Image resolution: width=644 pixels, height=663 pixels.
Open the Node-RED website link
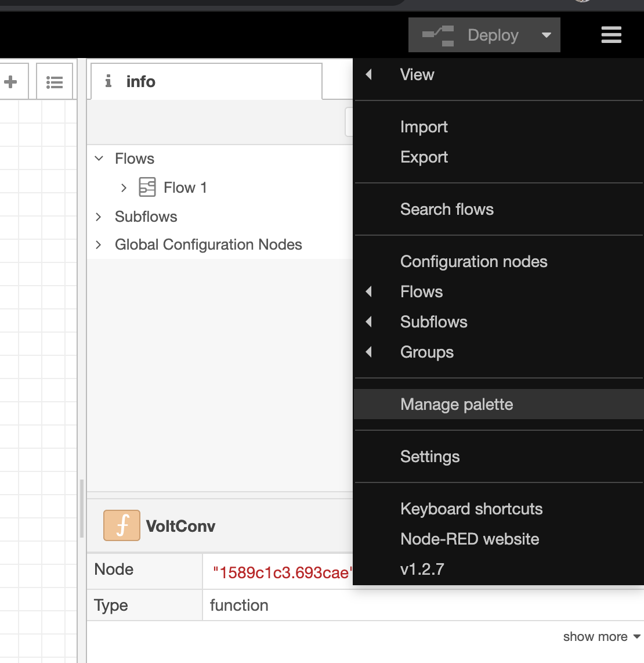(469, 539)
